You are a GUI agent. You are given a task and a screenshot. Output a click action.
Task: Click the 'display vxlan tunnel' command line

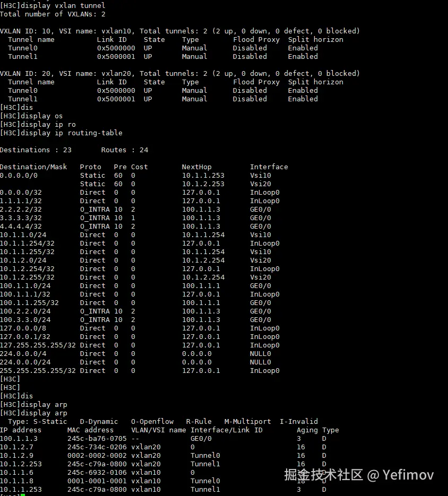[x=53, y=5]
